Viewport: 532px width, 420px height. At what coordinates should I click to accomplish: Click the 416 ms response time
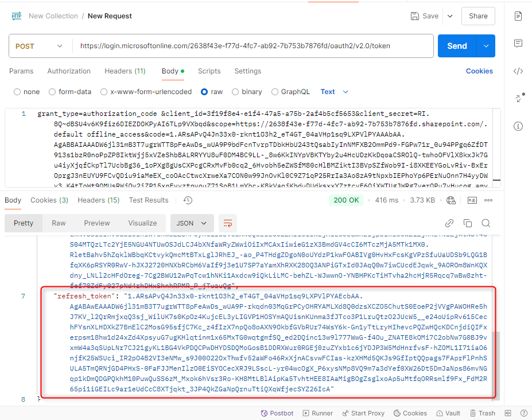point(386,200)
